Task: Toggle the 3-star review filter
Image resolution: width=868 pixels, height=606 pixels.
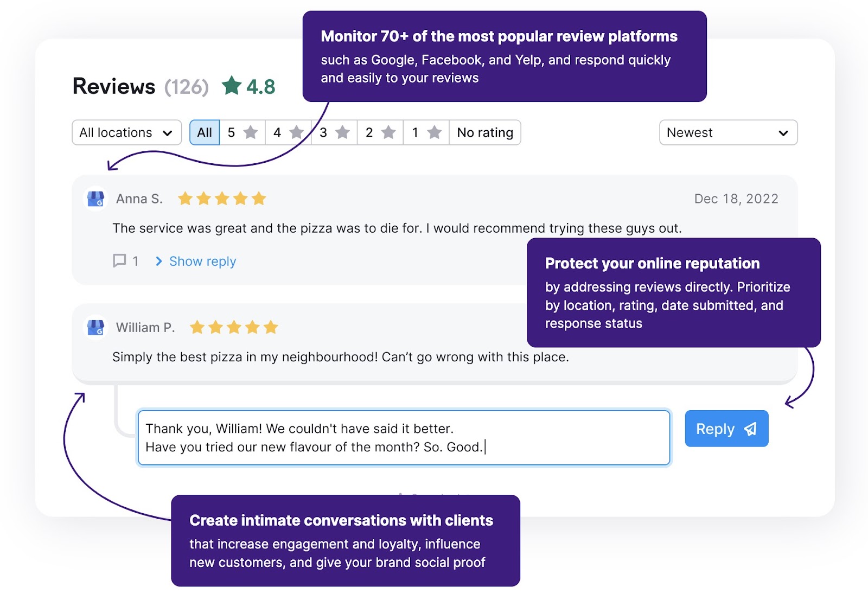Action: pos(333,132)
